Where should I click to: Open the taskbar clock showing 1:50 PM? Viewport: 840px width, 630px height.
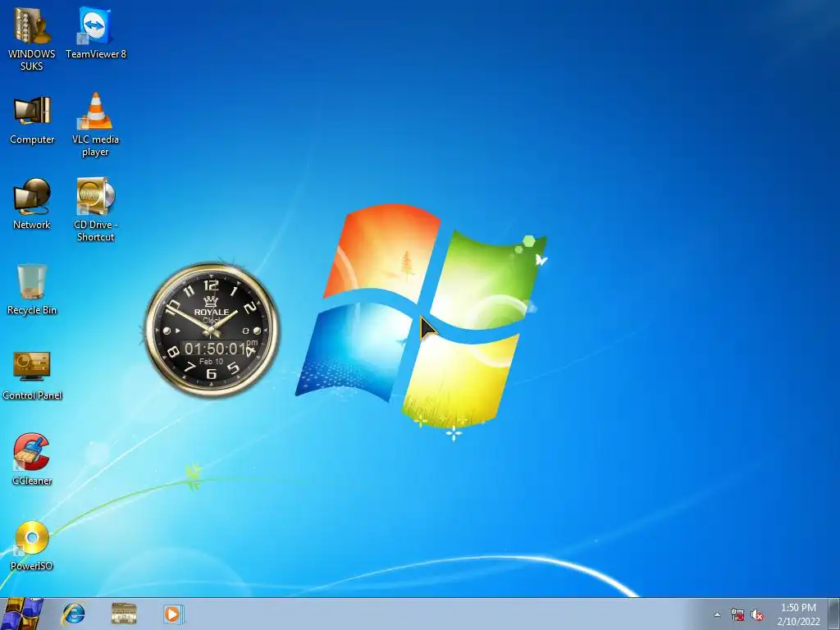pyautogui.click(x=798, y=614)
